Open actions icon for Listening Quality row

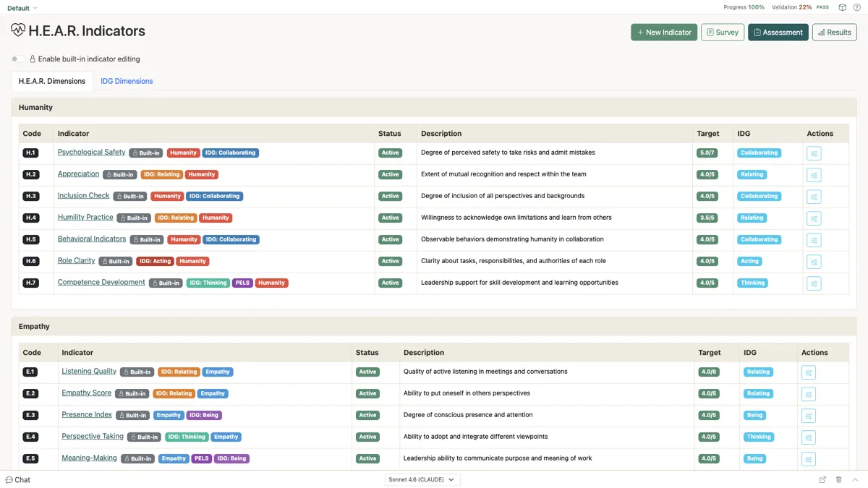[x=809, y=372]
